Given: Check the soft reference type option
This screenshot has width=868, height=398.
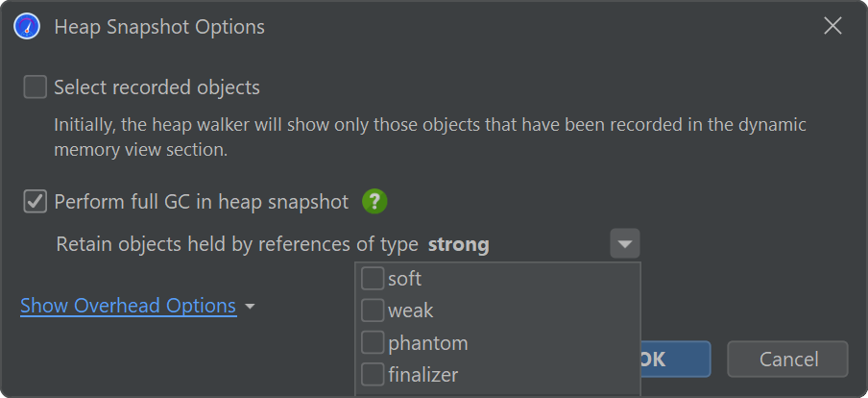Looking at the screenshot, I should (373, 278).
